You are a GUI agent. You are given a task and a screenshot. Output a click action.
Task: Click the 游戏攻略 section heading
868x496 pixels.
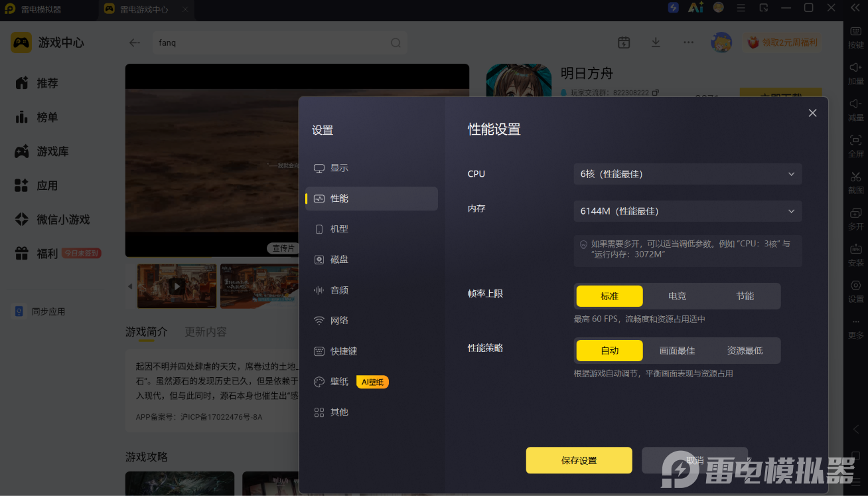pyautogui.click(x=147, y=457)
